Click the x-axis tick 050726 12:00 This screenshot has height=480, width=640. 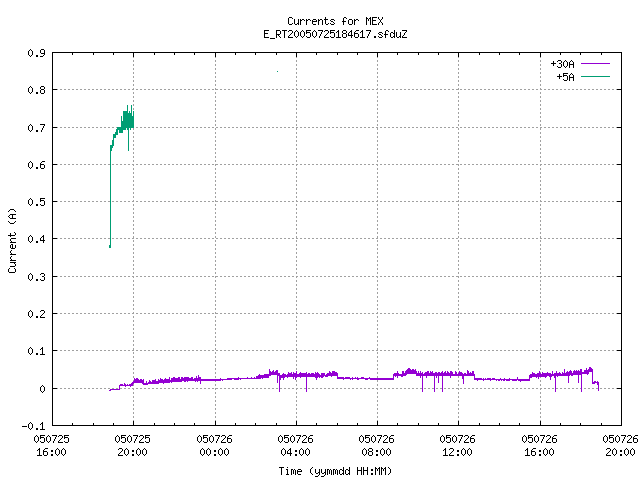click(458, 446)
